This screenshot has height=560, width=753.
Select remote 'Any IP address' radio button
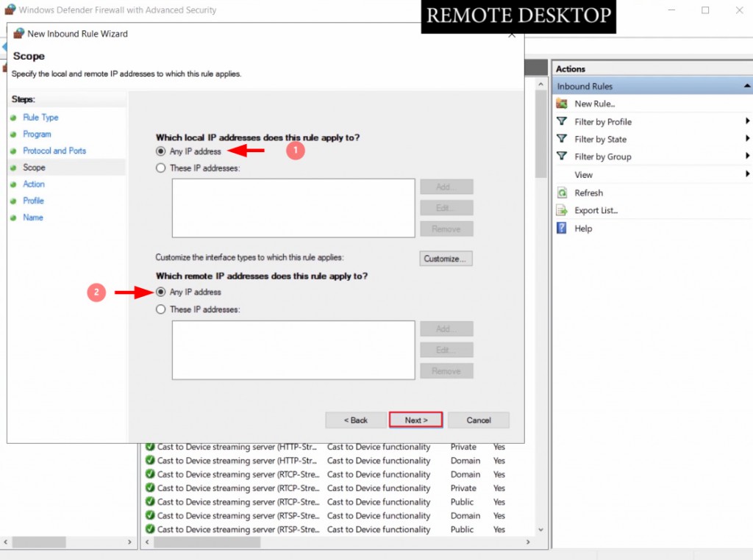coord(161,292)
